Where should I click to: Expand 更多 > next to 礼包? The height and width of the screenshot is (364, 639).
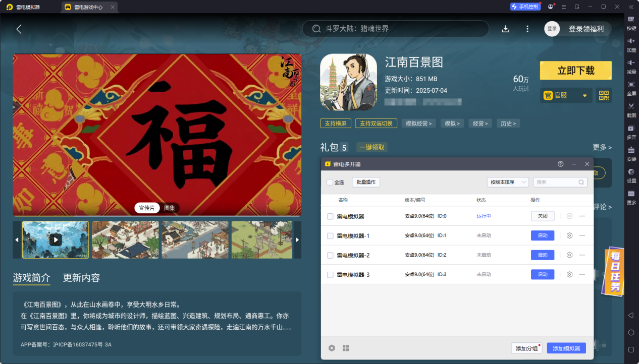602,147
